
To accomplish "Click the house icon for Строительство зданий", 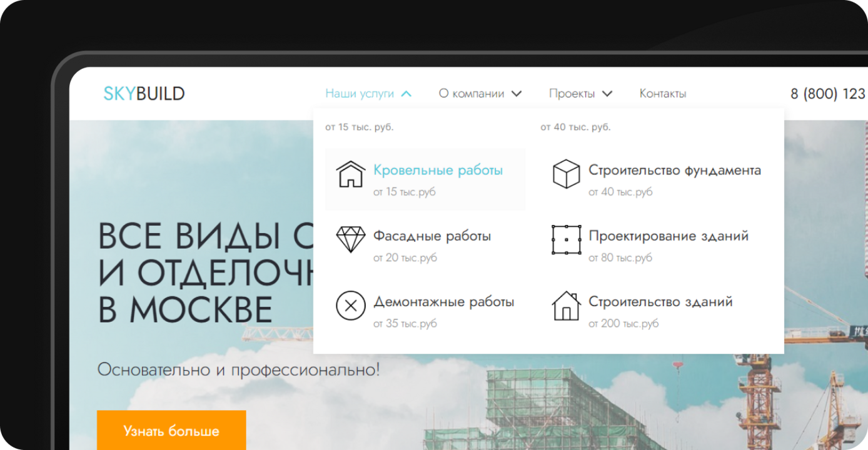I will [567, 306].
